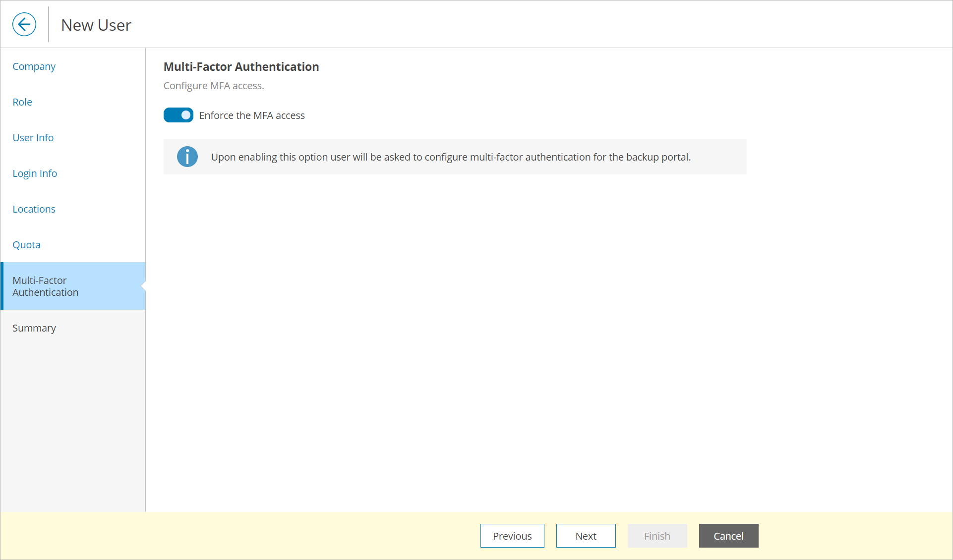The width and height of the screenshot is (953, 560).
Task: Open the Summary step
Action: click(34, 328)
